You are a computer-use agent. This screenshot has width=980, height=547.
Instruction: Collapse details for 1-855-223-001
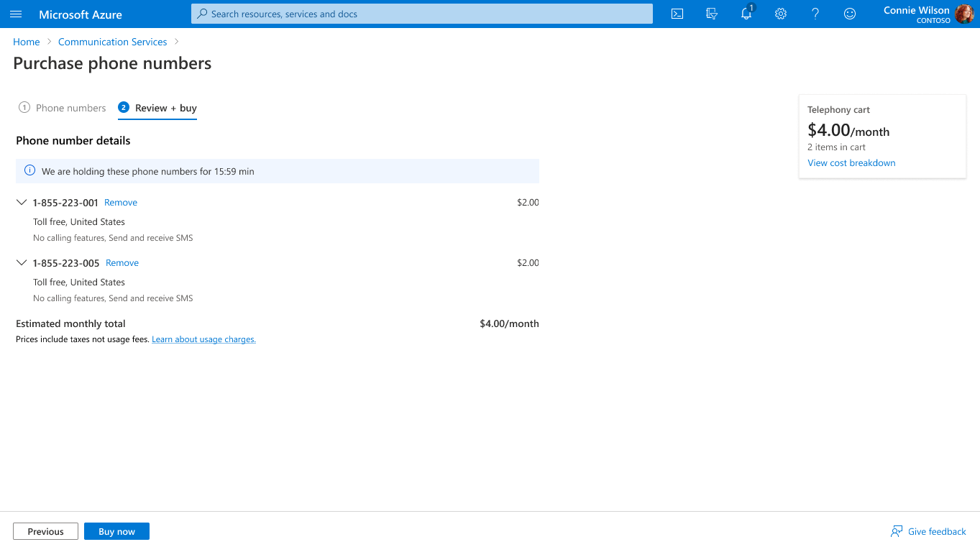22,203
